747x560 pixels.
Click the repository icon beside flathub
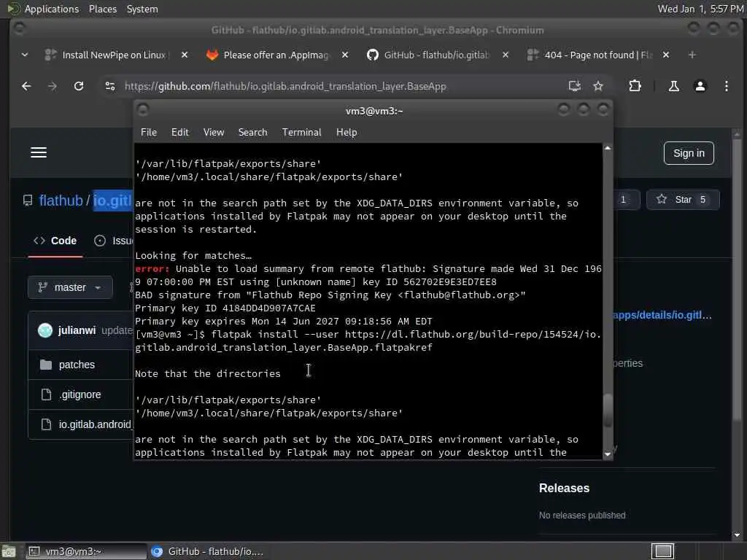[x=28, y=201]
